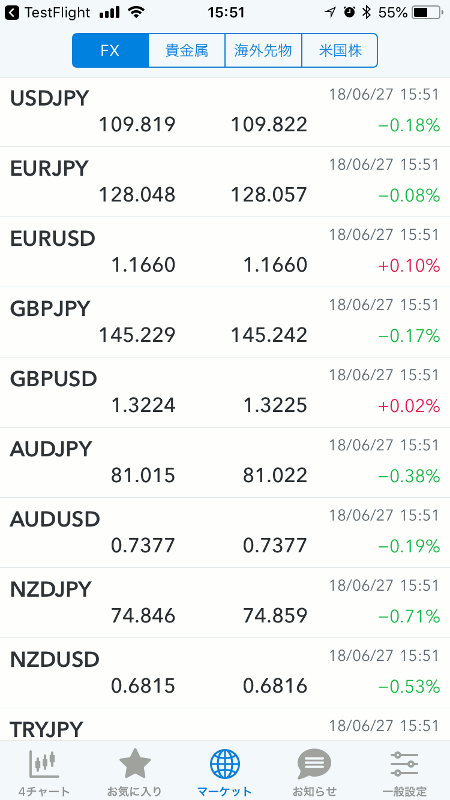The width and height of the screenshot is (450, 800).
Task: Select the マーケット globe icon
Action: tap(225, 764)
